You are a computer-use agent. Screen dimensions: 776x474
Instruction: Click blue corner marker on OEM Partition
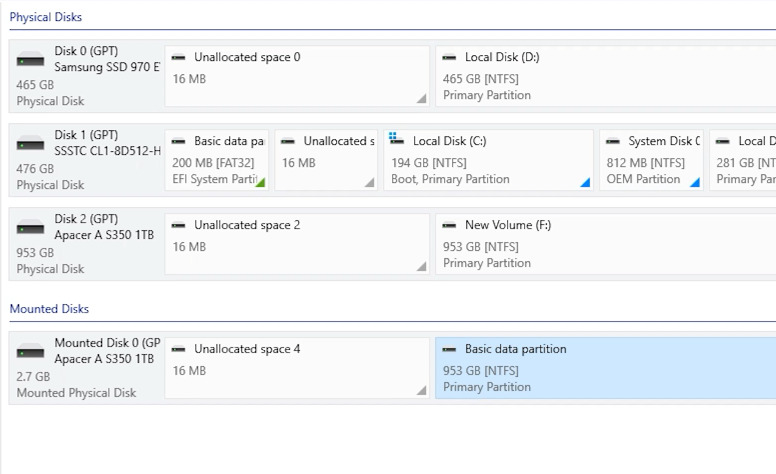[696, 183]
